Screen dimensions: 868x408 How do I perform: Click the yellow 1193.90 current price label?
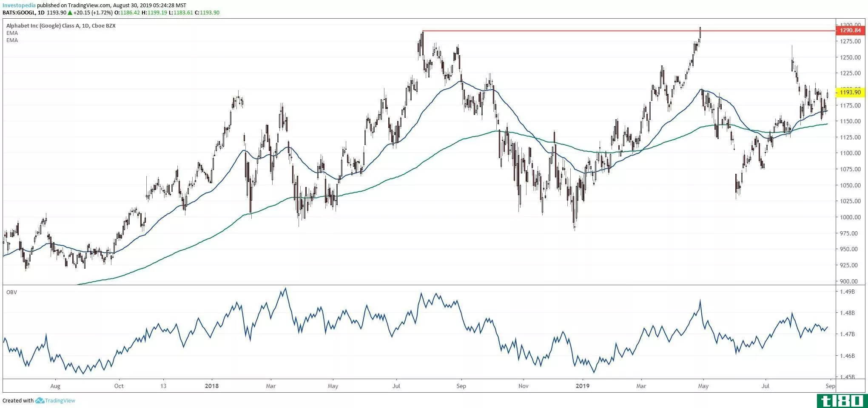[849, 92]
